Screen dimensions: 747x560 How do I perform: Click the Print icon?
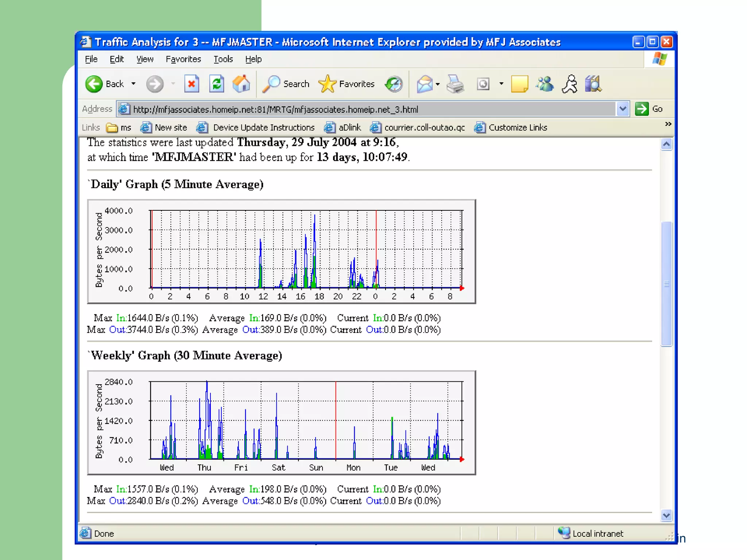coord(456,84)
